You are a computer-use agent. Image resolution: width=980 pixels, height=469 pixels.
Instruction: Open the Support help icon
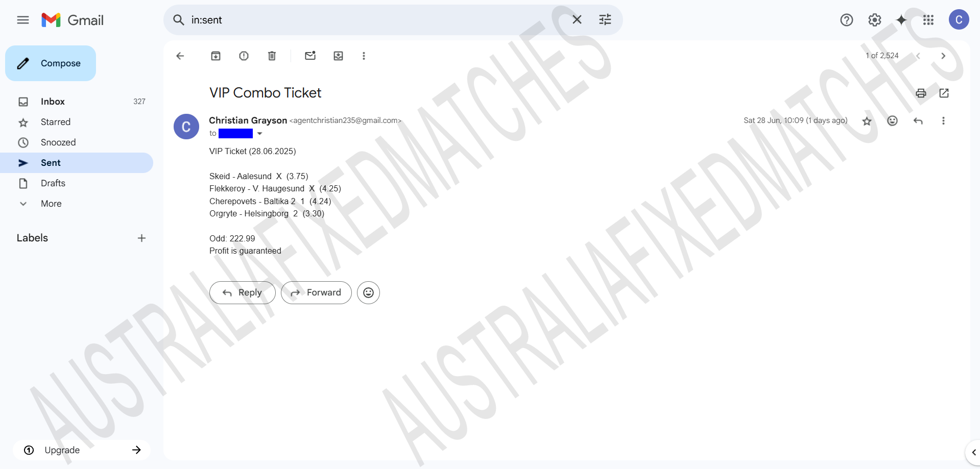pos(847,20)
